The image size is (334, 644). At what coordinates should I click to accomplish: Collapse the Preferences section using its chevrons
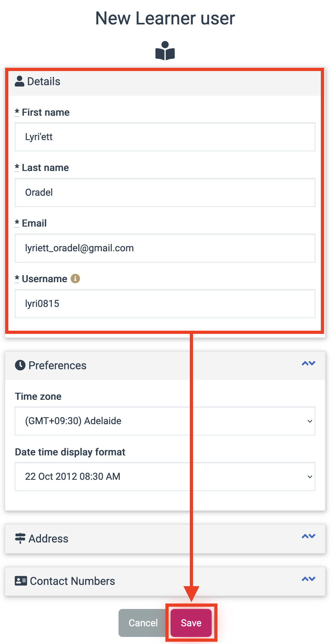coord(309,363)
